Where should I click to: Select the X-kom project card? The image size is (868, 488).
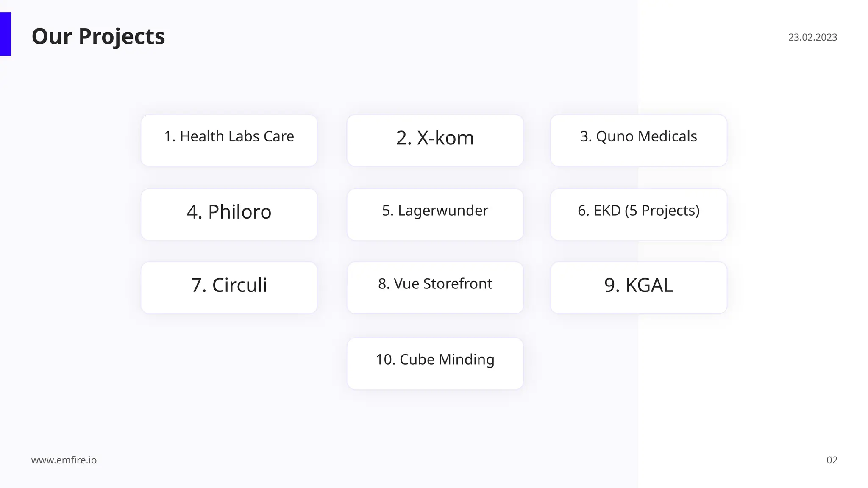(x=435, y=140)
